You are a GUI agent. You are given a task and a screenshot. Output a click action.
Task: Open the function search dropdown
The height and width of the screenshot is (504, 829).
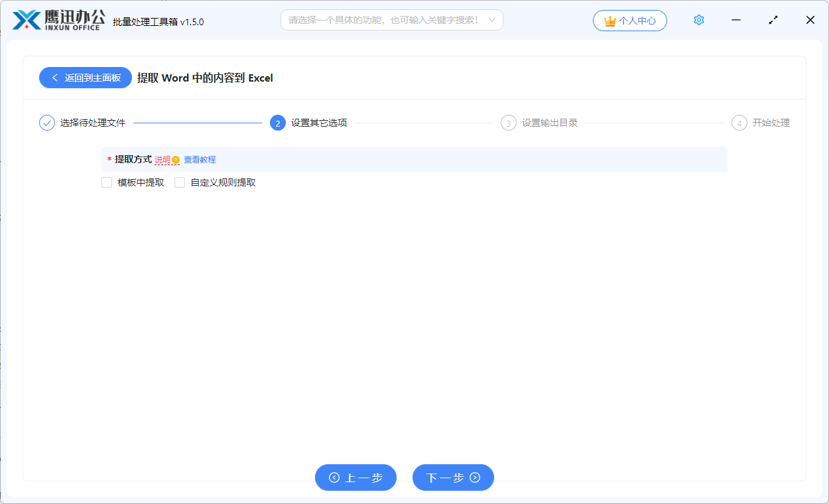coord(391,20)
